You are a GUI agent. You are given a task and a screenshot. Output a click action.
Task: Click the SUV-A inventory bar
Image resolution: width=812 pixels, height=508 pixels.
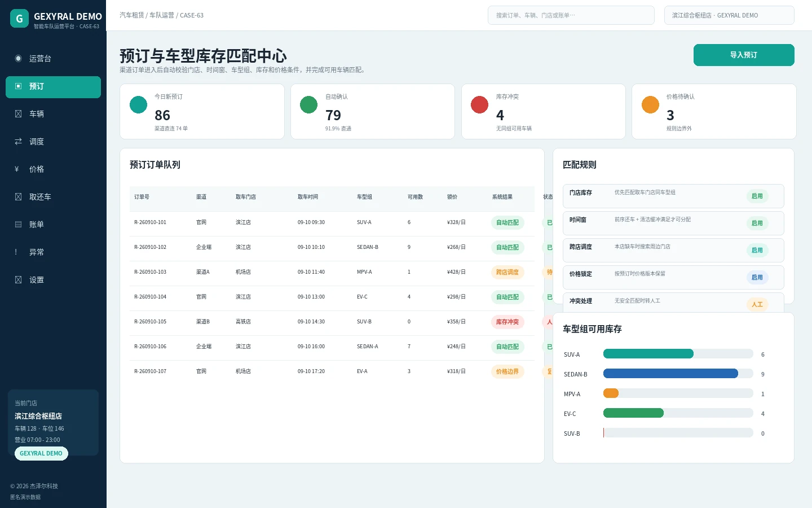[678, 354]
